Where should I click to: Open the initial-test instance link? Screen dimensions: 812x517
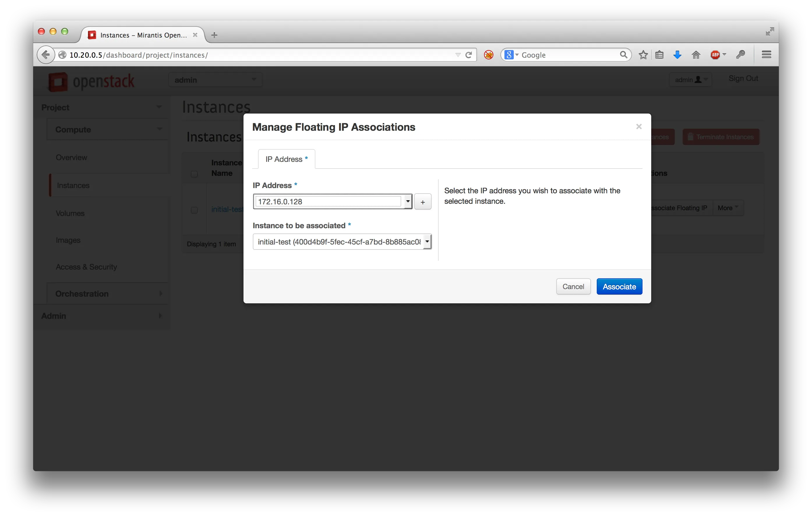click(x=227, y=209)
